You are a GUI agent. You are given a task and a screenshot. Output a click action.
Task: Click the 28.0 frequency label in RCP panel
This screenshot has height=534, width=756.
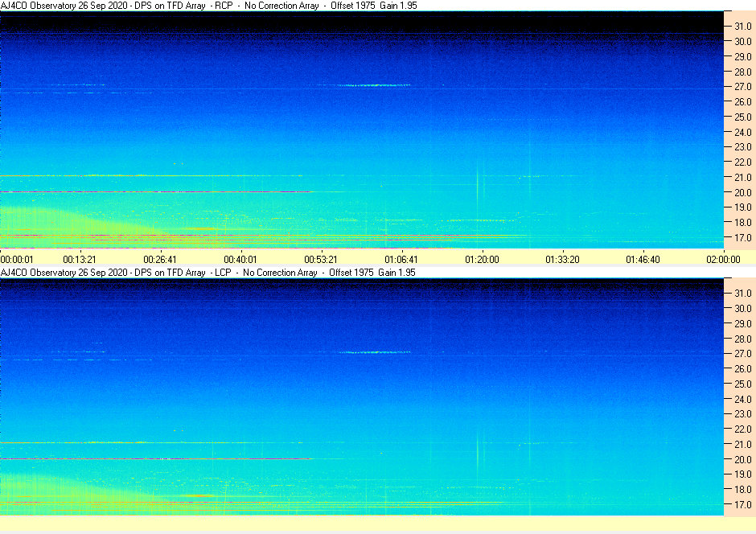743,72
